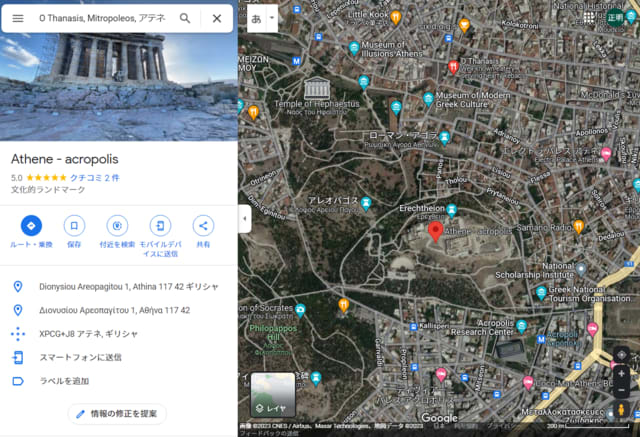Click the 情報の修正を提案 button
Screen dimensions: 640x437
pos(117,414)
